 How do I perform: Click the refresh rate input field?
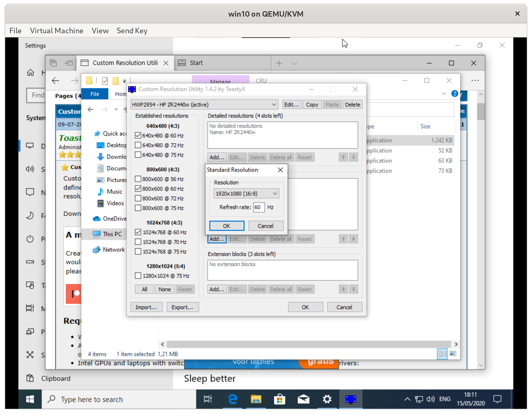[x=258, y=207]
